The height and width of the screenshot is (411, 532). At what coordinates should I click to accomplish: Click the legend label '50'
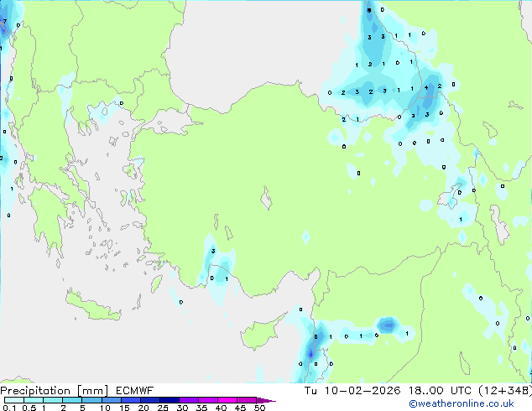(x=260, y=408)
